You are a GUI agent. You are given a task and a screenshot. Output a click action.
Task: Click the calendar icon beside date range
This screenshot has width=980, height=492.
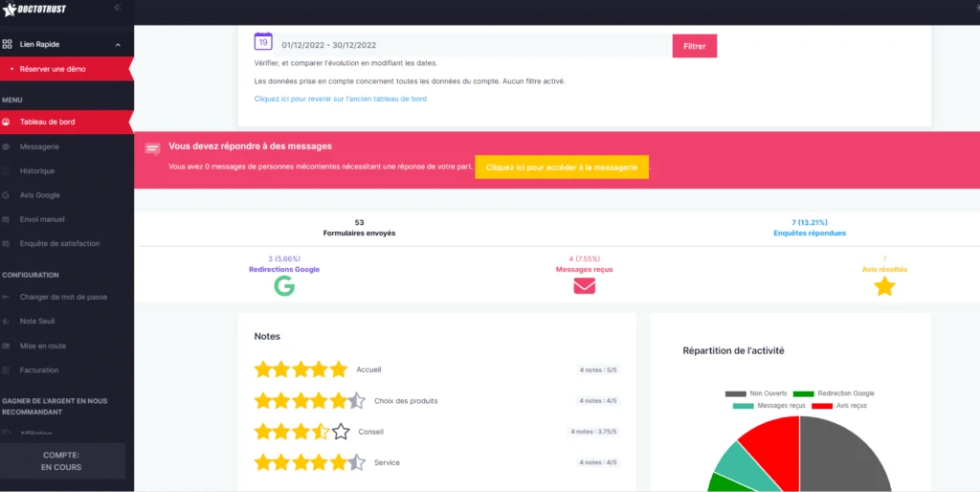(263, 42)
